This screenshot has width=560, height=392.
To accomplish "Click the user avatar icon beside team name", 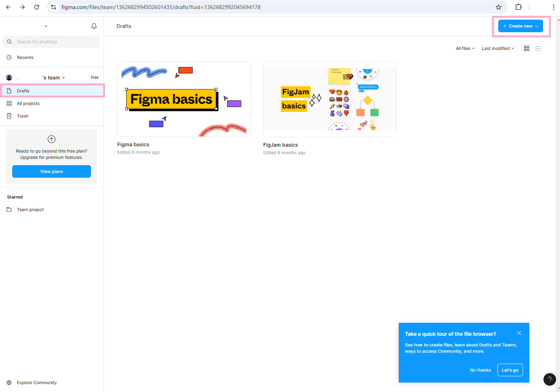I will [x=9, y=77].
